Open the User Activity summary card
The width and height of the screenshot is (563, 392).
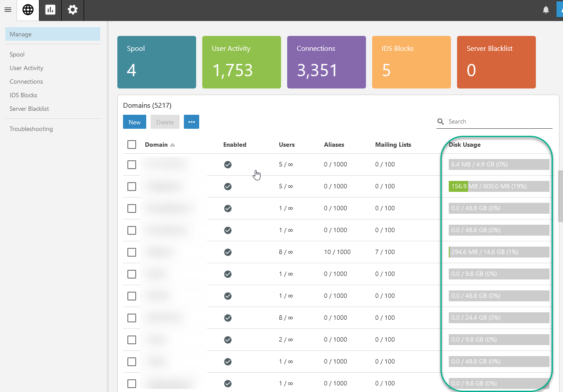[x=241, y=62]
